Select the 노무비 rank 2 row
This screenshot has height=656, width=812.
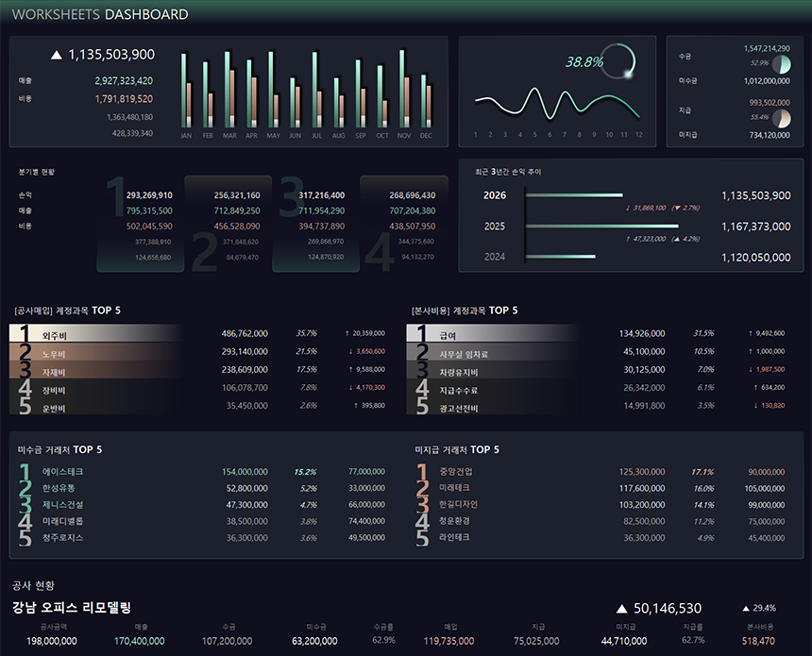200,351
